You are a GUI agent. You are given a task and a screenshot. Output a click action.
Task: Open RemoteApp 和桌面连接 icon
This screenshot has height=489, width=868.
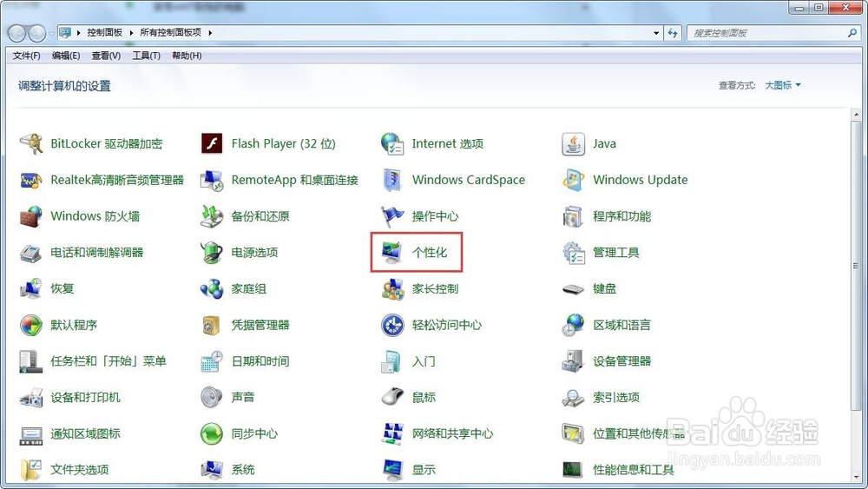pos(212,180)
